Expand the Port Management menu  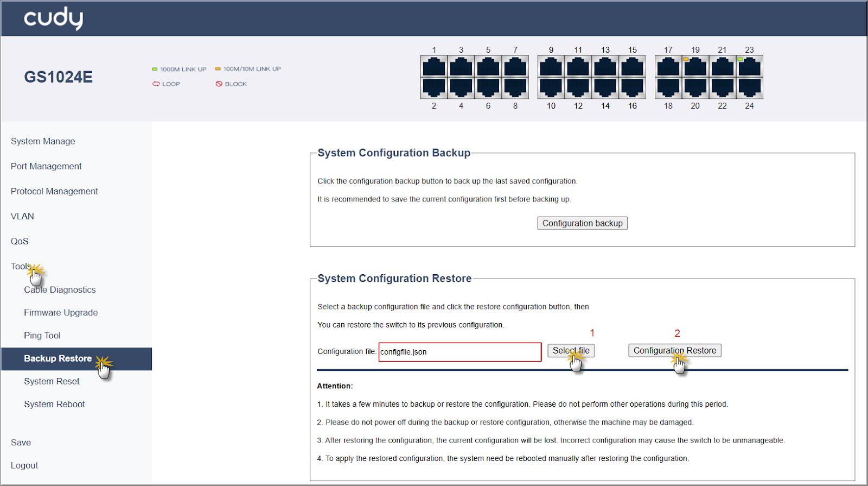coord(46,166)
